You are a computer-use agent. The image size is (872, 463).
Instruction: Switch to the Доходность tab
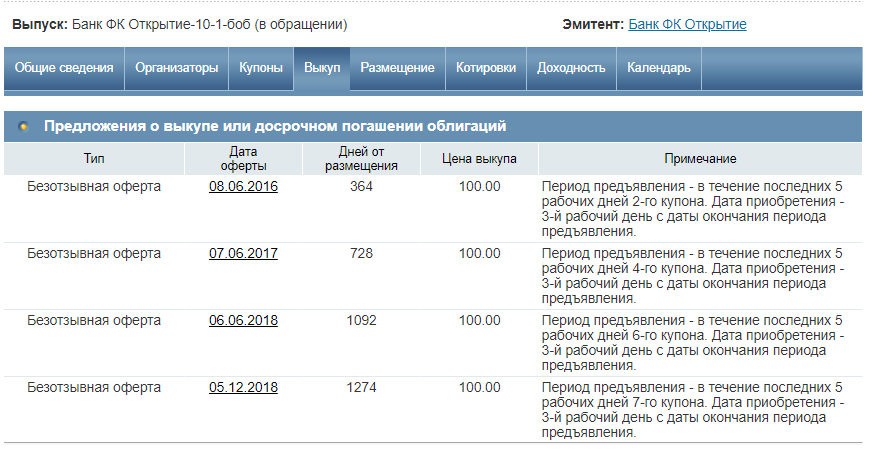coord(571,68)
